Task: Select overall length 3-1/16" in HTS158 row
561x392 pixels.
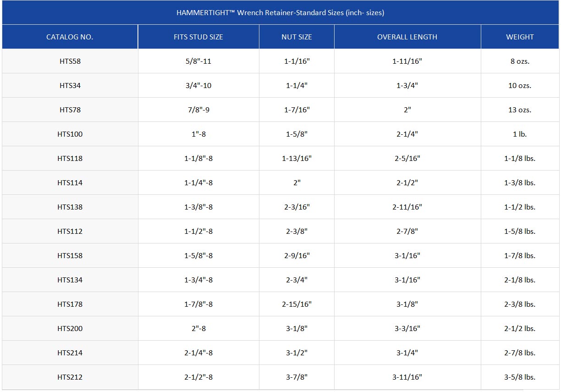Action: (407, 256)
